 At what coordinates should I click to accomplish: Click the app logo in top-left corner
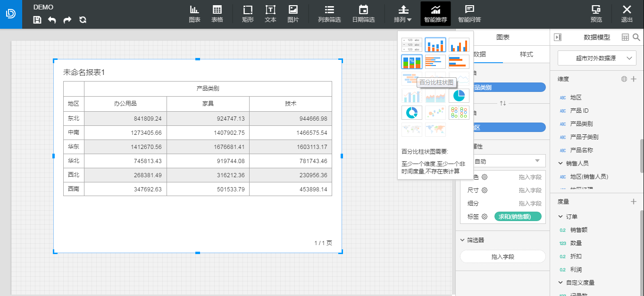[11, 14]
